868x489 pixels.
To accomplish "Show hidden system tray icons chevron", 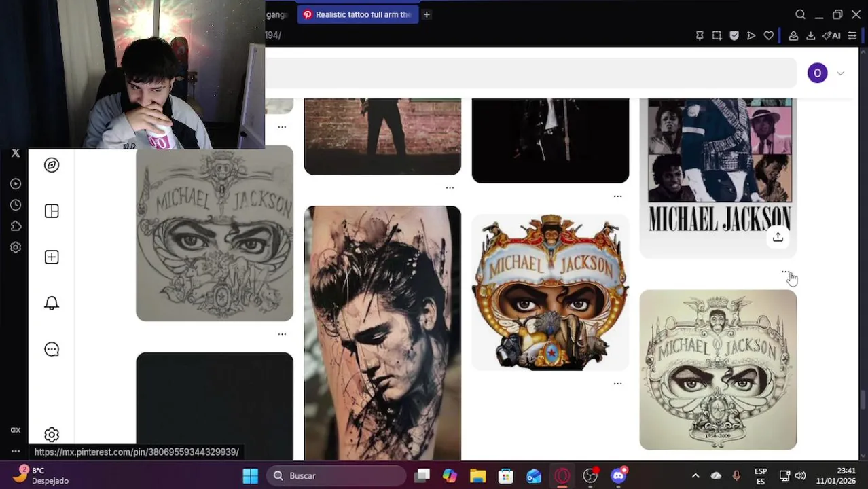I will click(695, 476).
